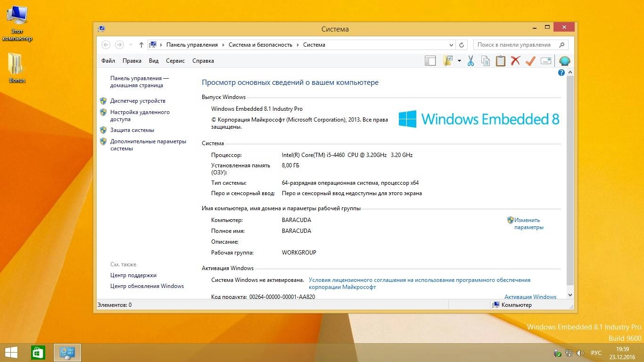Open the license agreement terms link

[x=420, y=283]
